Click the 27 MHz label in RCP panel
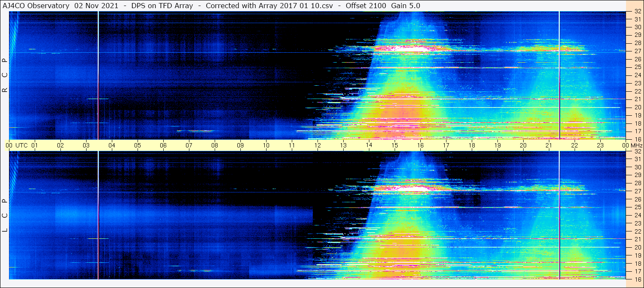Image resolution: width=644 pixels, height=288 pixels. coord(637,51)
